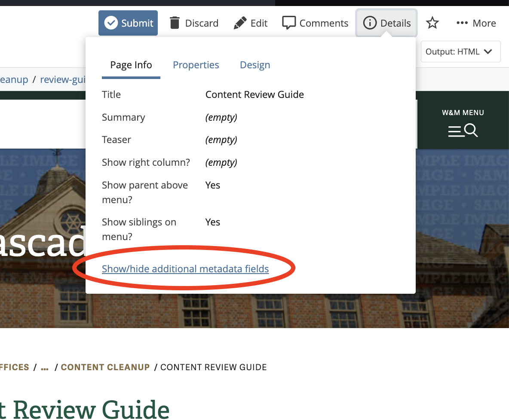The height and width of the screenshot is (420, 509).
Task: Navigate to CONTENT CLEANUP breadcrumb link
Action: tap(105, 367)
